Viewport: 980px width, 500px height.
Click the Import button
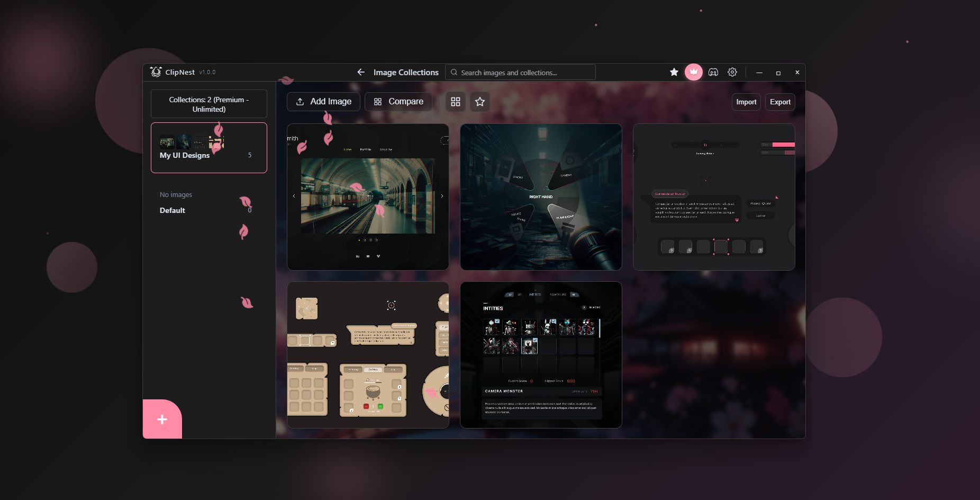[x=746, y=102]
